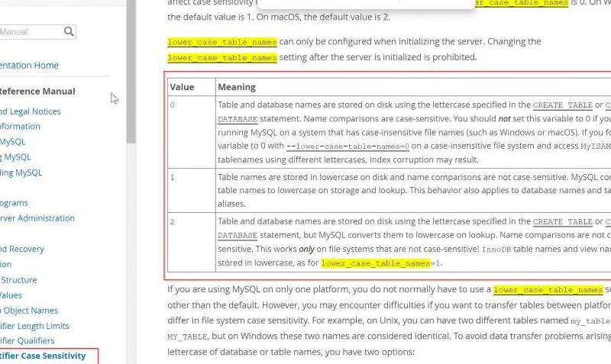Open the Identifier Qualifiers sidebar link
Image resolution: width=611 pixels, height=364 pixels.
[x=27, y=340]
